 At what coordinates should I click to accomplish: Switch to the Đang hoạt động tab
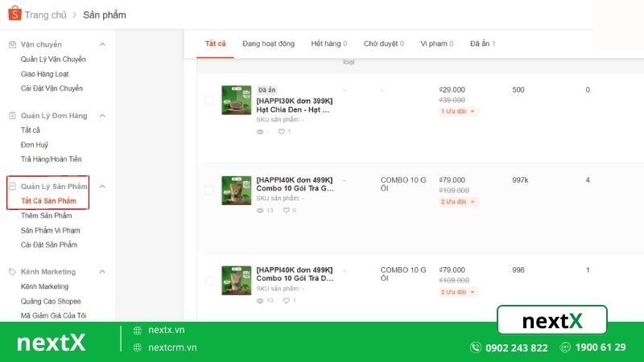tap(268, 43)
